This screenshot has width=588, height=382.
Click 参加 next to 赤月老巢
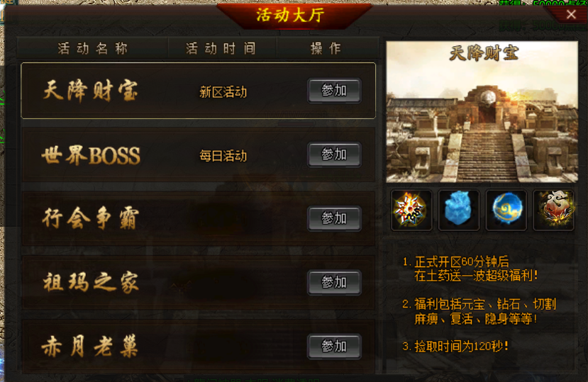tap(334, 346)
